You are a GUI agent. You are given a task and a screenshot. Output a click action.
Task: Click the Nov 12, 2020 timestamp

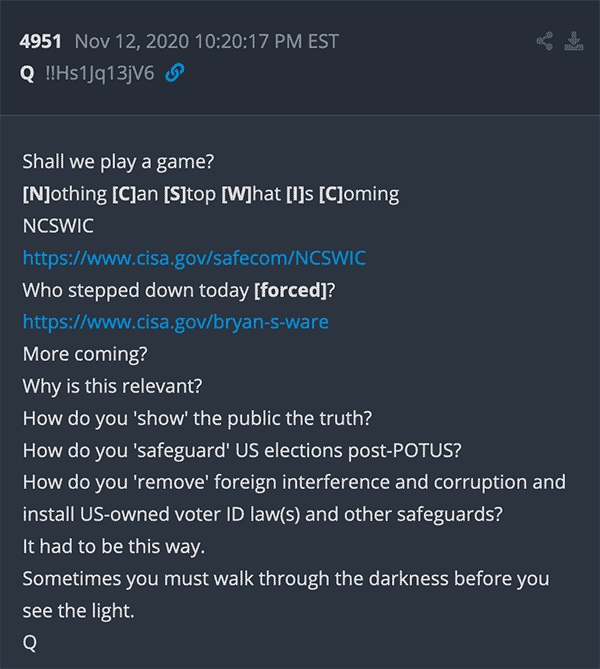coord(207,41)
